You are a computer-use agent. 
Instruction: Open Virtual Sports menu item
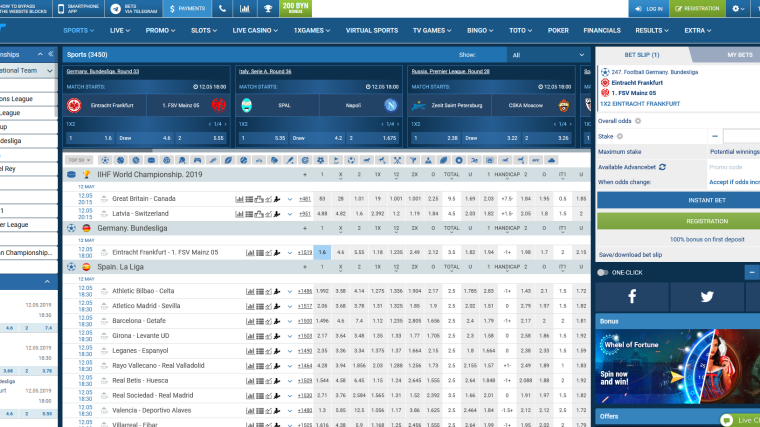(x=372, y=31)
